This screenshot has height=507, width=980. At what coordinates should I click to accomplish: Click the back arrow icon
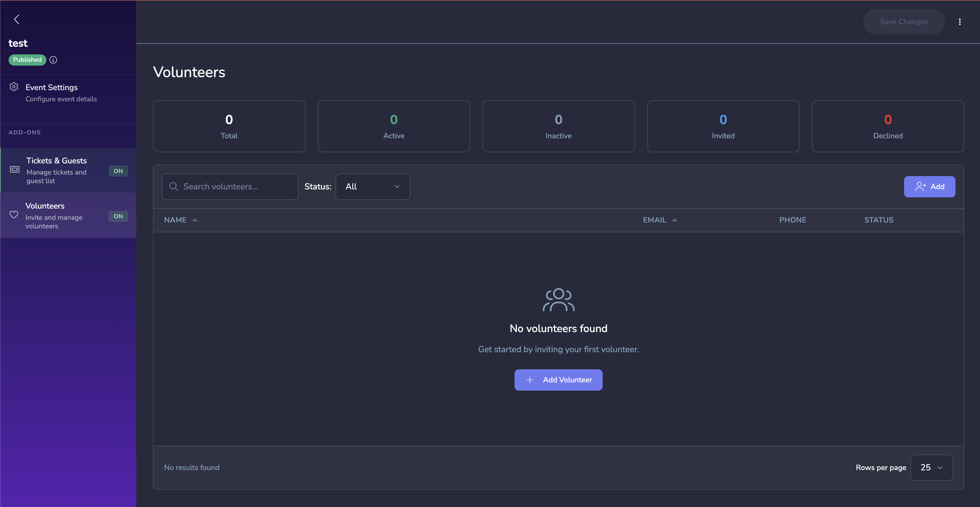coord(16,19)
